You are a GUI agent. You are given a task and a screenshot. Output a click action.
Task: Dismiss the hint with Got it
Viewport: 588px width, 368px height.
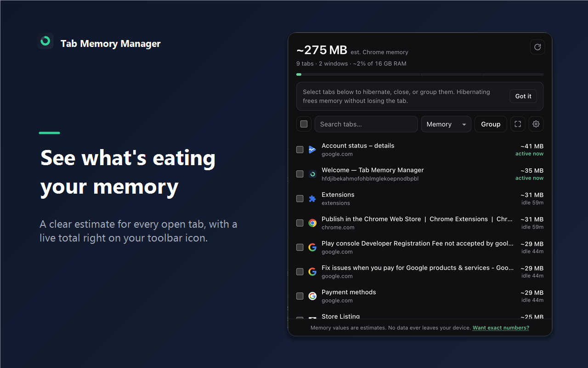tap(523, 96)
